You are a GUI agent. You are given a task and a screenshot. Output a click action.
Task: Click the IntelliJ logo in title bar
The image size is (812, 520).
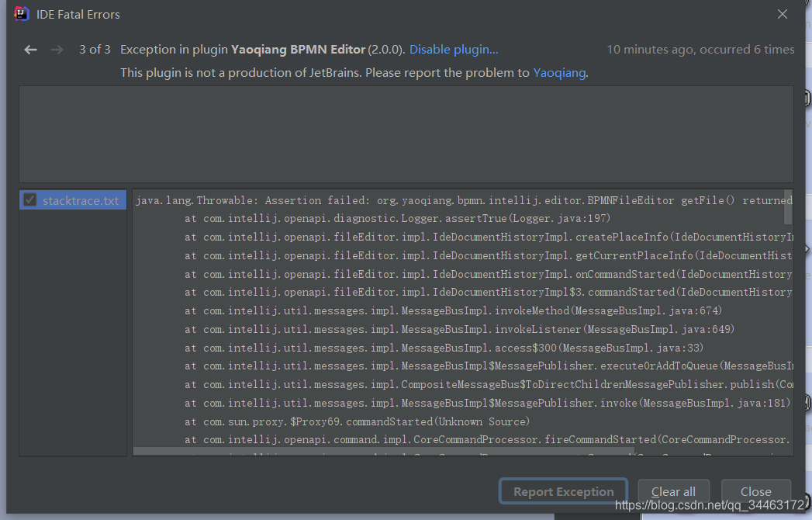pyautogui.click(x=21, y=13)
